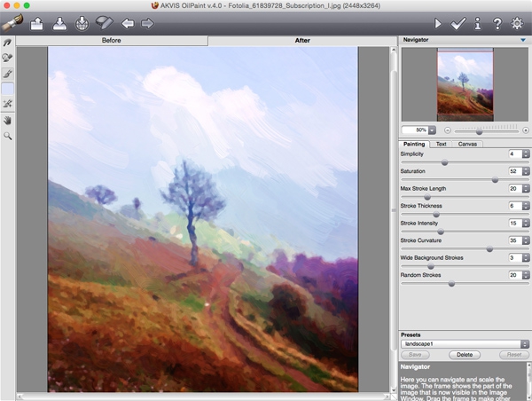Click the Delete preset button
This screenshot has height=401, width=532.
[465, 355]
